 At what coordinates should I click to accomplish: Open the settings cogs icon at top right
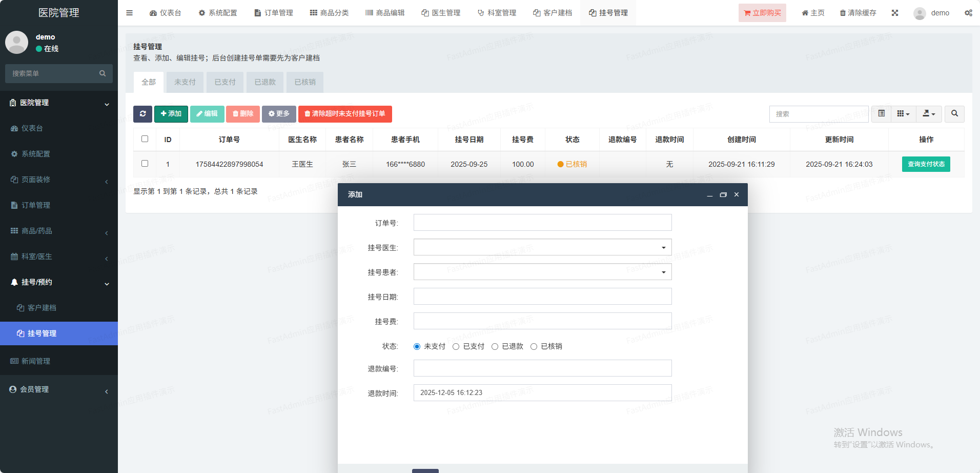click(968, 13)
